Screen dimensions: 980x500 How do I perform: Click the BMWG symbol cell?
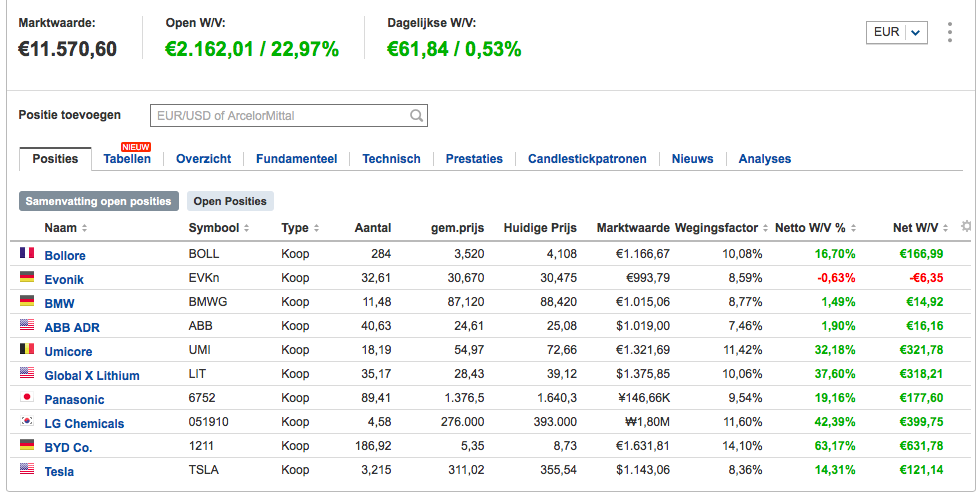coord(208,302)
